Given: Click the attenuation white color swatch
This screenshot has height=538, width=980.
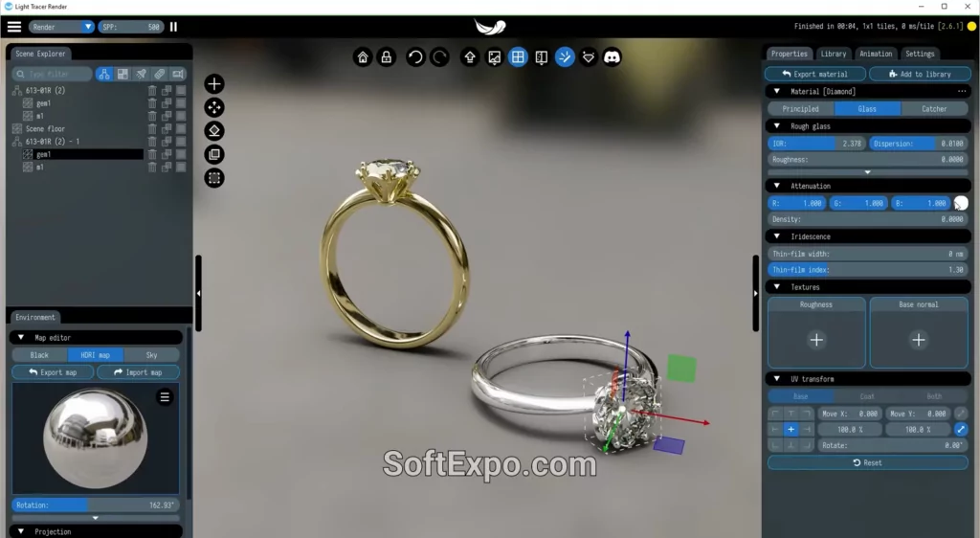Looking at the screenshot, I should click(961, 203).
